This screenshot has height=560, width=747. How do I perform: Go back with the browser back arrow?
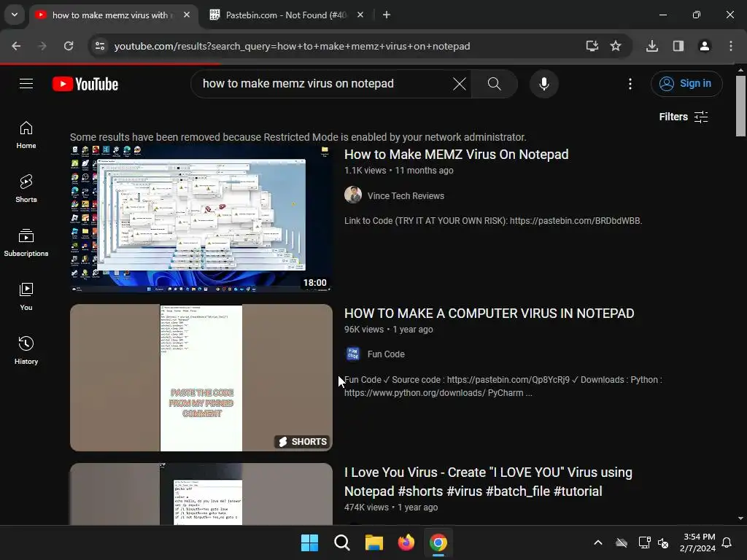16,46
